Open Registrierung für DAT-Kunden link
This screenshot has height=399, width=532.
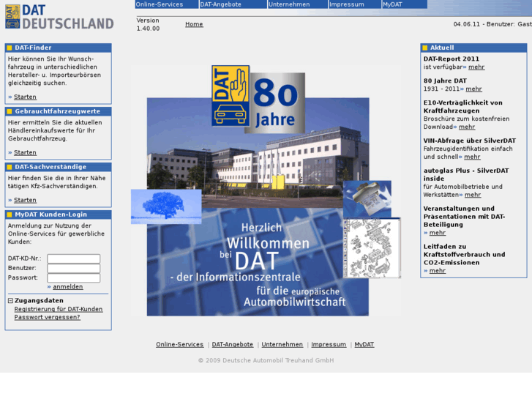(59, 309)
